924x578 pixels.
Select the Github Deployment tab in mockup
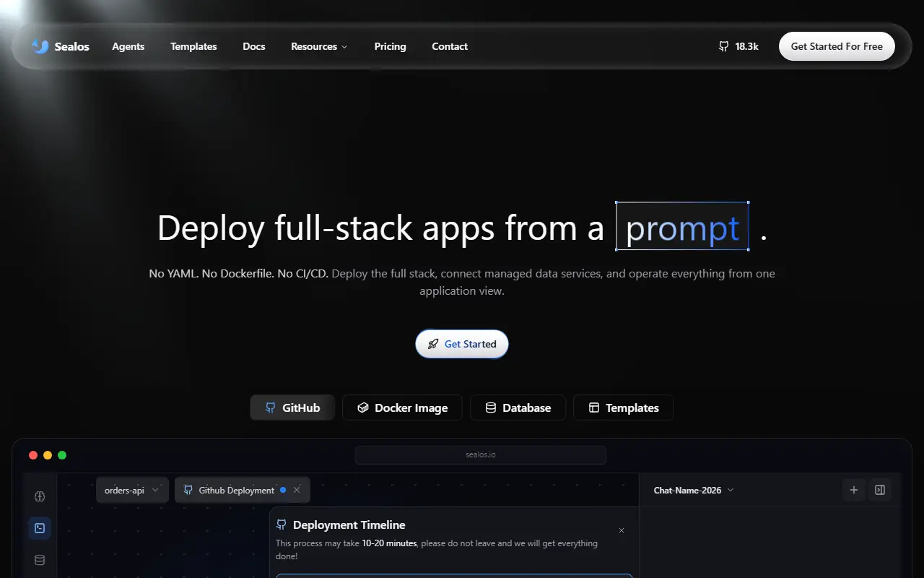243,490
